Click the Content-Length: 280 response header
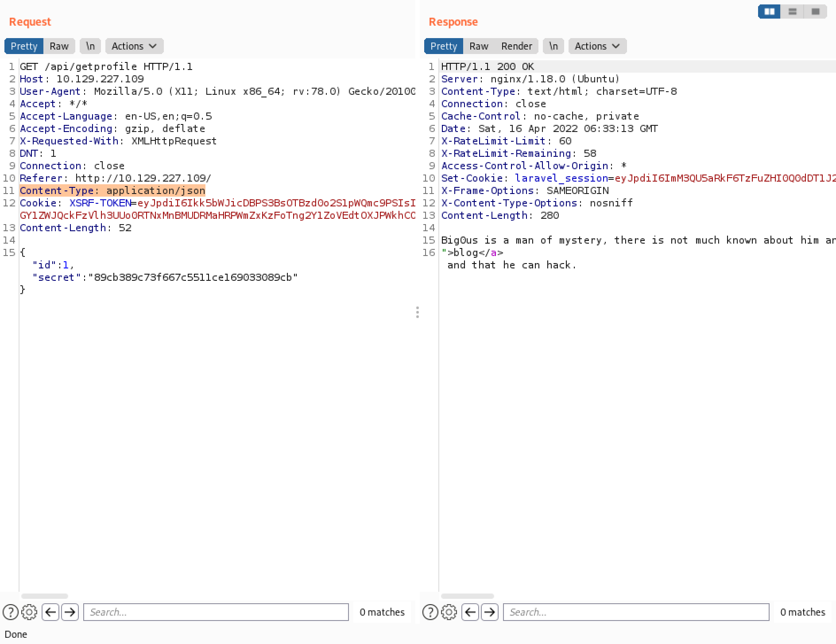This screenshot has width=836, height=644. 500,215
